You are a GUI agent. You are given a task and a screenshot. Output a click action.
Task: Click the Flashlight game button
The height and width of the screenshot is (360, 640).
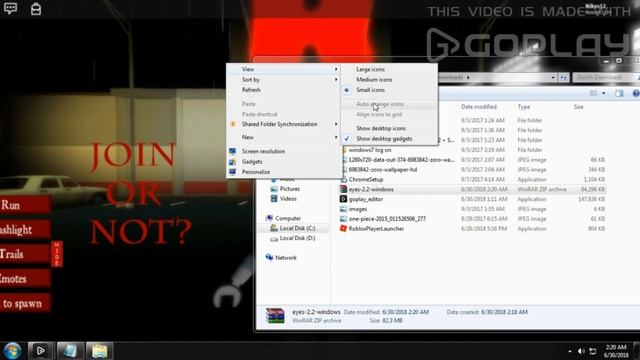(x=24, y=229)
